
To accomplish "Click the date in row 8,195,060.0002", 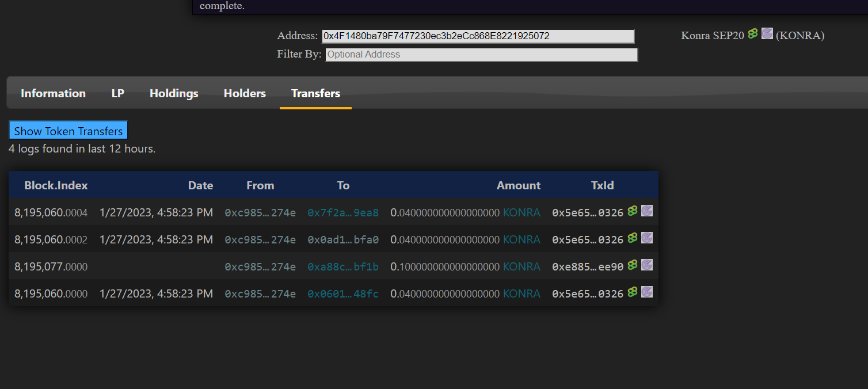I will 156,240.
